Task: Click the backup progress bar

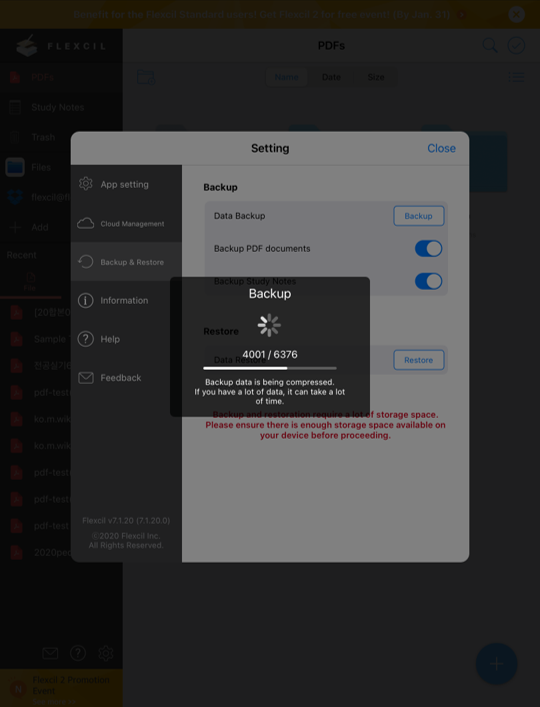Action: 270,368
